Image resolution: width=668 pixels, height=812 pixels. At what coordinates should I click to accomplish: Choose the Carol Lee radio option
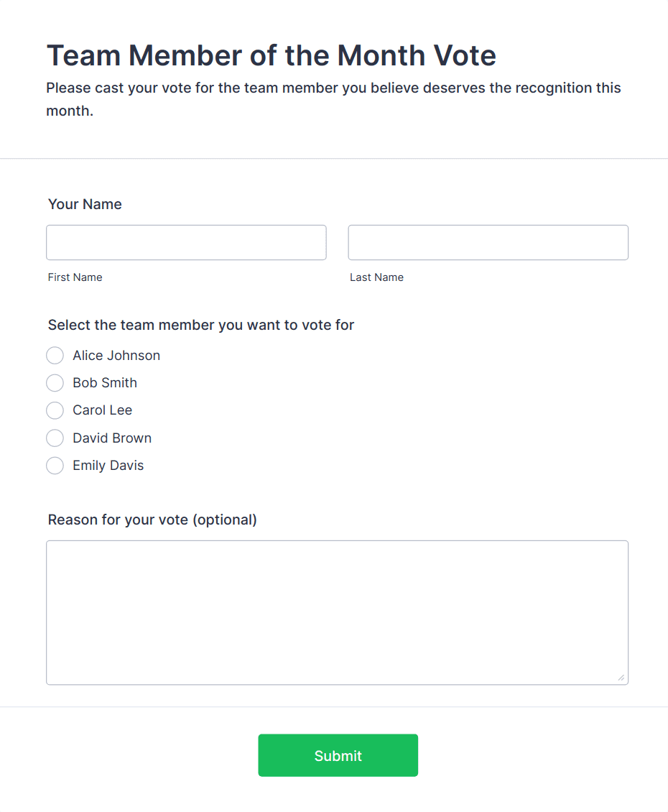click(55, 410)
